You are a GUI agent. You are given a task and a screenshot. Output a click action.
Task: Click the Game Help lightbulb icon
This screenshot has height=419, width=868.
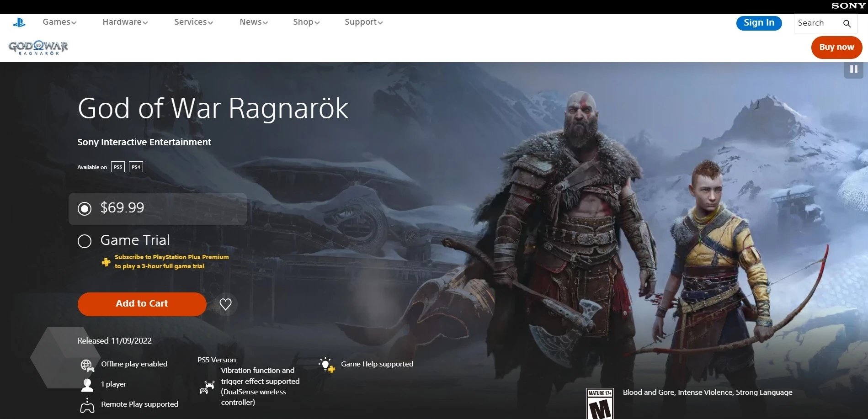tap(327, 365)
